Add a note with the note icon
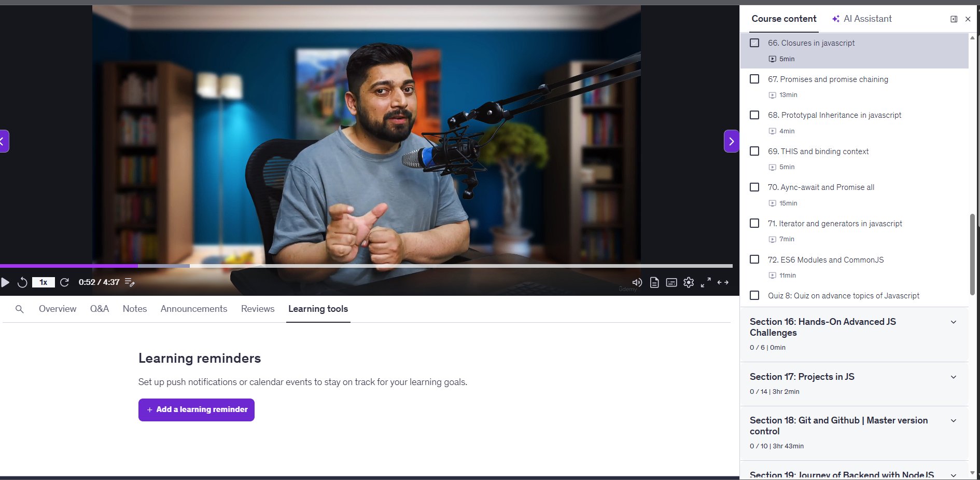Viewport: 980px width, 480px height. [130, 282]
